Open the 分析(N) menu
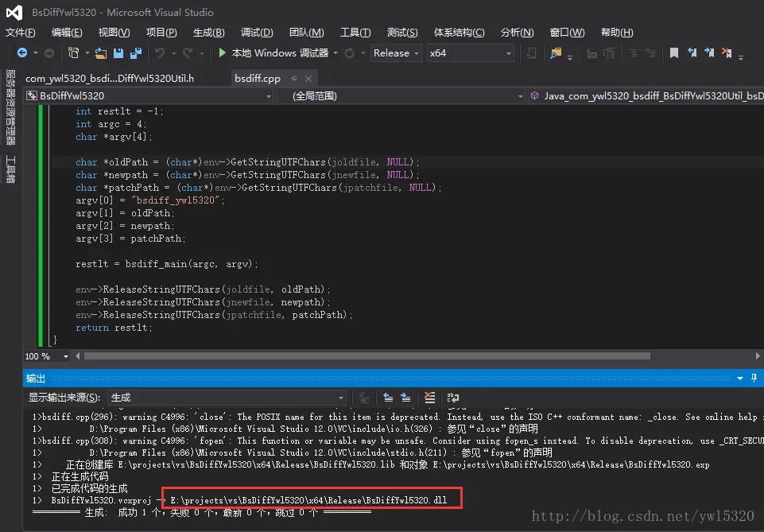 517,33
